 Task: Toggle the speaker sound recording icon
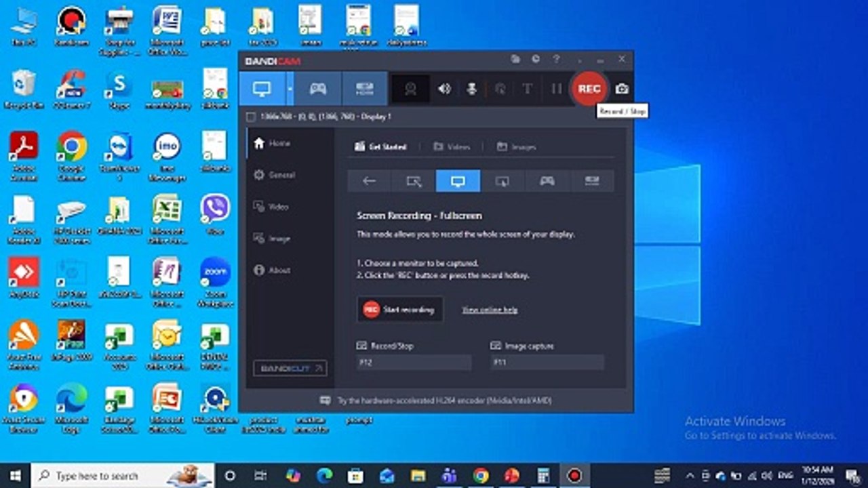point(444,89)
